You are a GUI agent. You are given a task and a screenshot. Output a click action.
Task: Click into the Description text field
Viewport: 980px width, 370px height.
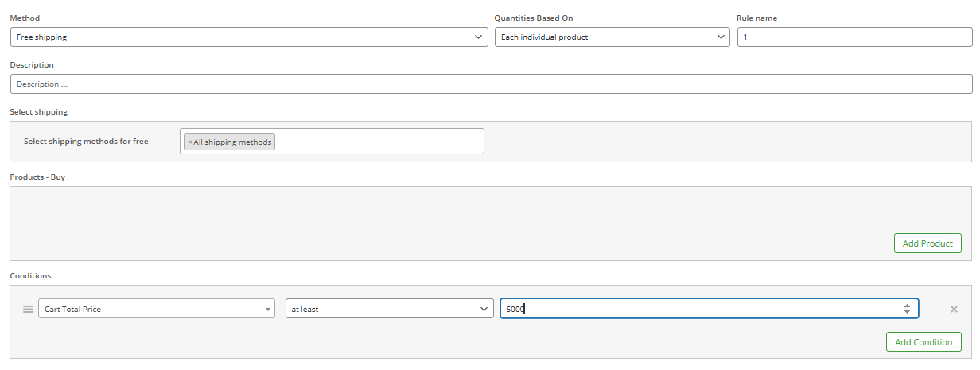coord(491,84)
